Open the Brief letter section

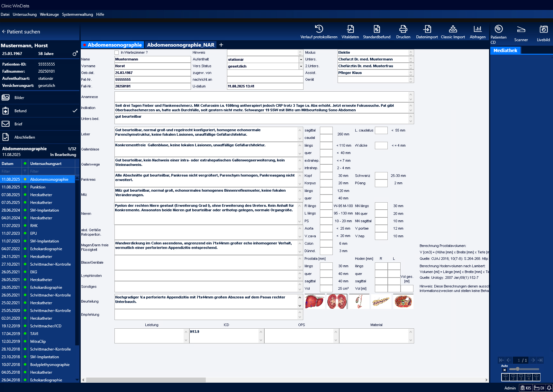pos(40,124)
